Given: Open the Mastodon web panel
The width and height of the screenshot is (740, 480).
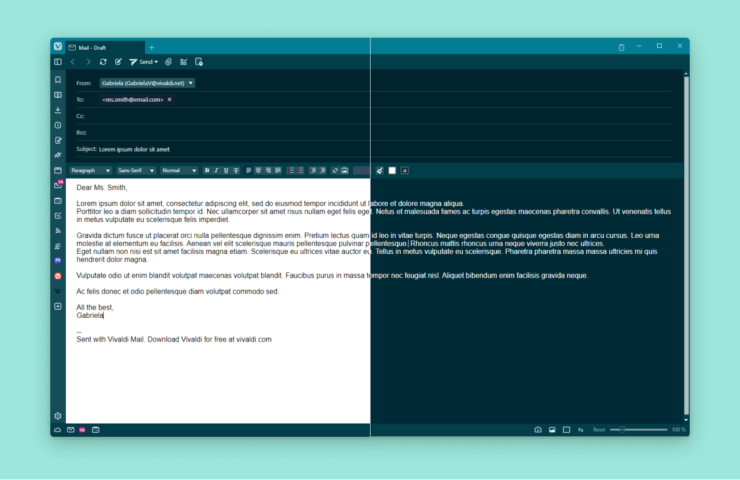Looking at the screenshot, I should (x=58, y=261).
